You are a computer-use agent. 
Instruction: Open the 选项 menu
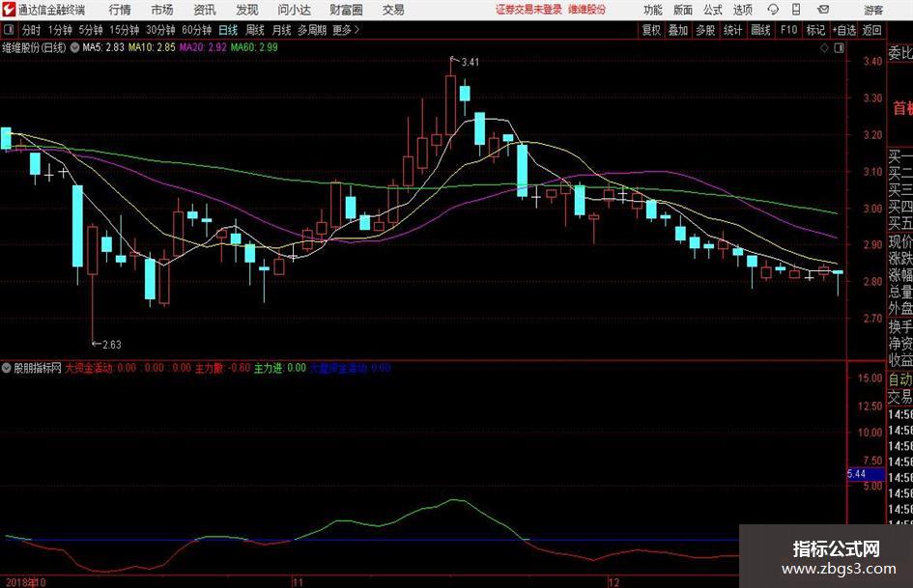(x=742, y=10)
